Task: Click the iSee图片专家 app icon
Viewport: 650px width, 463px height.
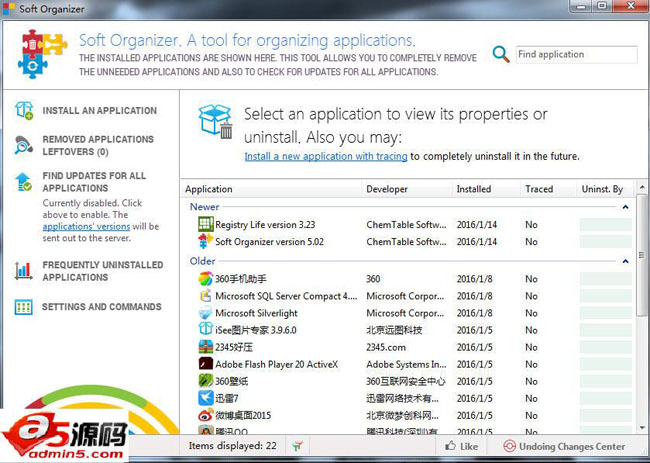Action: (206, 329)
